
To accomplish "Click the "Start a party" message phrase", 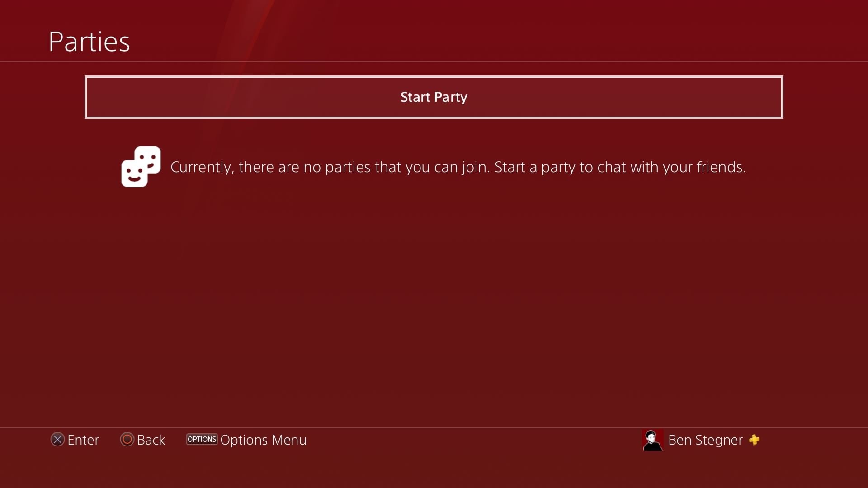I will point(535,167).
